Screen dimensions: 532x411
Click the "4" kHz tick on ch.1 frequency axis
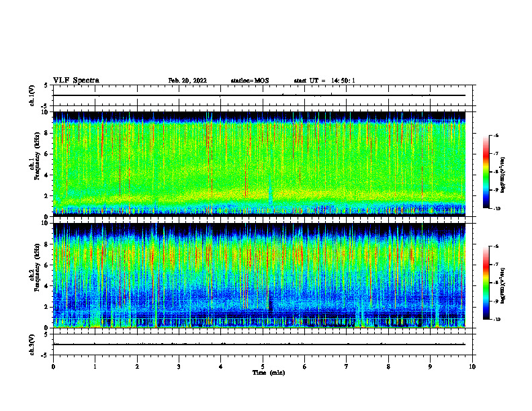tap(47, 175)
